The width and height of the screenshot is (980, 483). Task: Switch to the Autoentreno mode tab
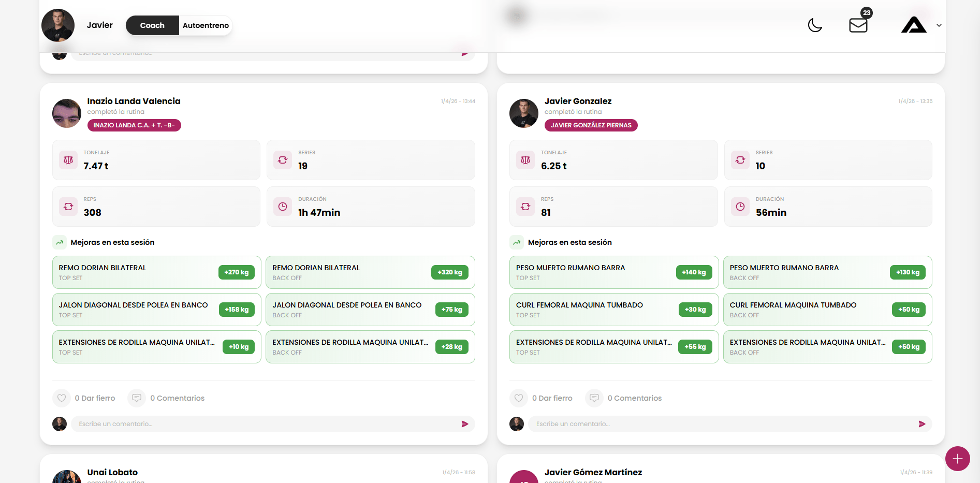[x=206, y=25]
